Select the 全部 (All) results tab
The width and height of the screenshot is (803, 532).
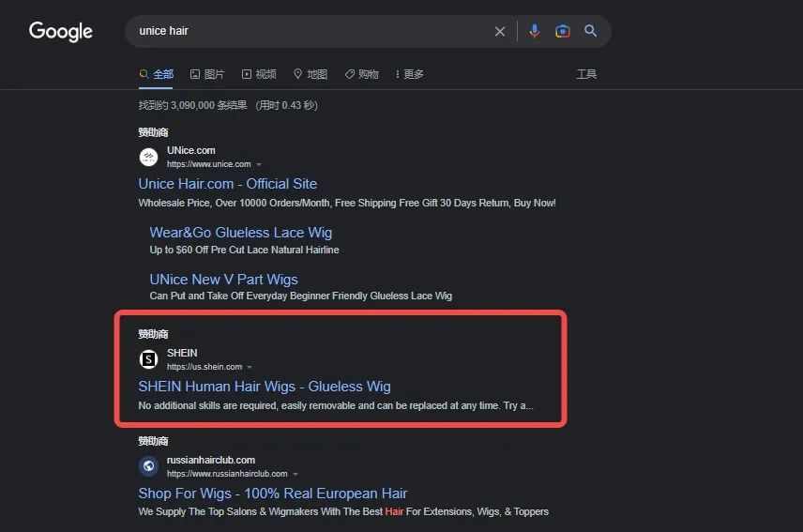(157, 74)
